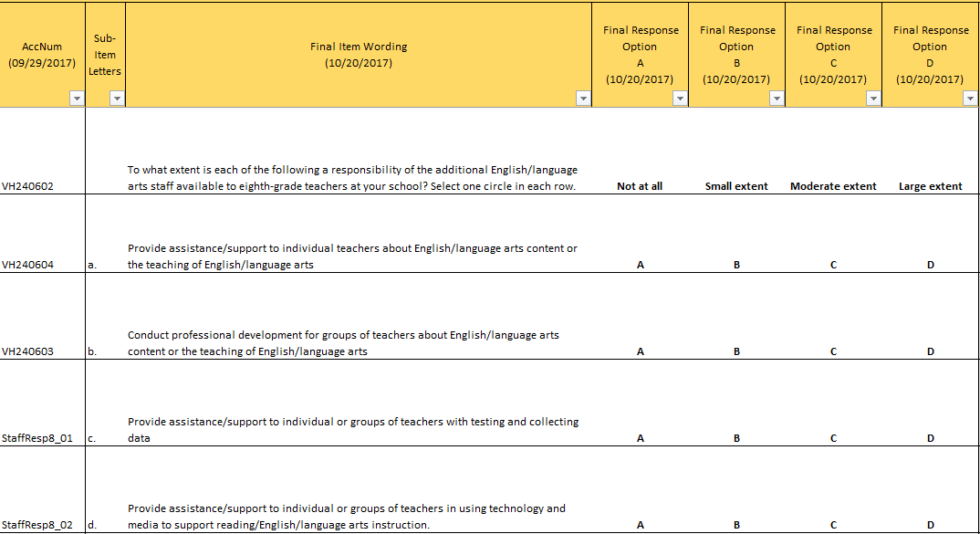Select the empty sub-item cell in VH240602 row

coord(105,151)
